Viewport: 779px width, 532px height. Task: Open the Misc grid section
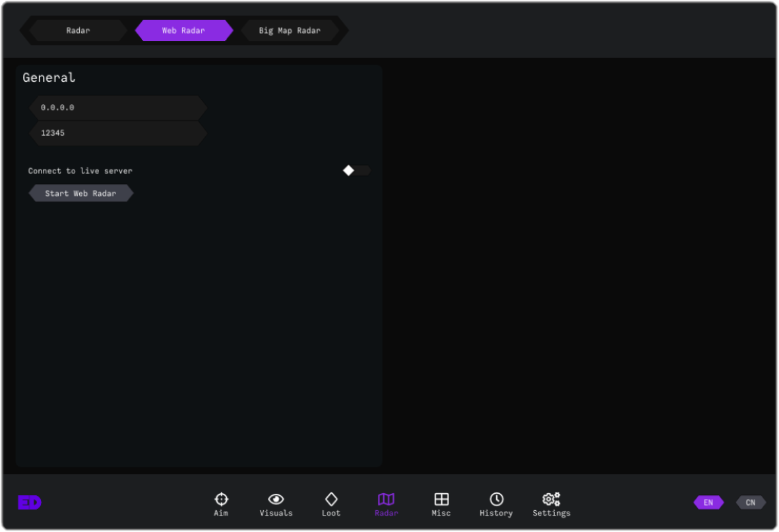441,504
